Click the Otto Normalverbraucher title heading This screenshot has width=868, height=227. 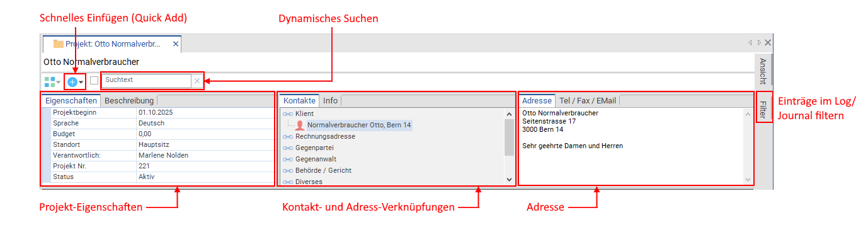click(x=91, y=62)
